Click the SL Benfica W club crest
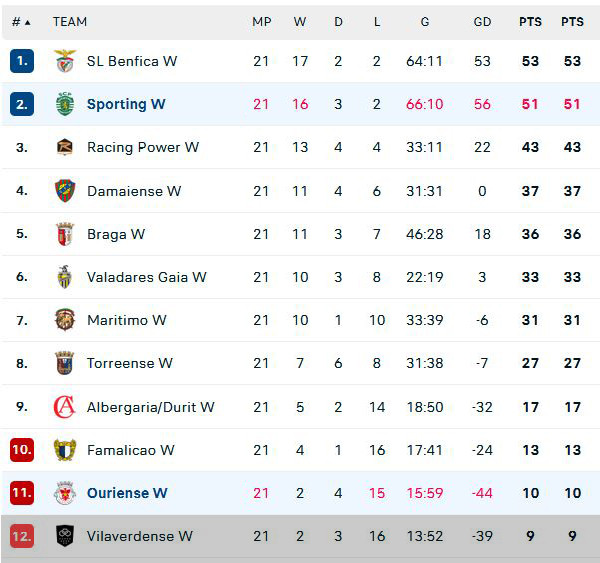Viewport: 600px width, 563px height. (x=65, y=61)
